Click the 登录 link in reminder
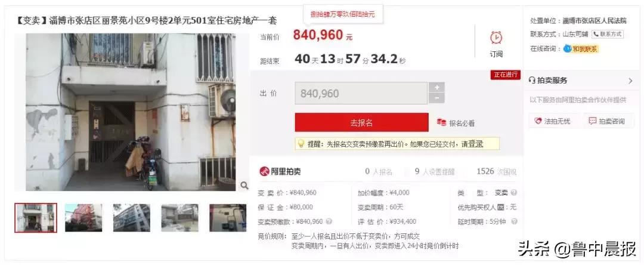 476,144
